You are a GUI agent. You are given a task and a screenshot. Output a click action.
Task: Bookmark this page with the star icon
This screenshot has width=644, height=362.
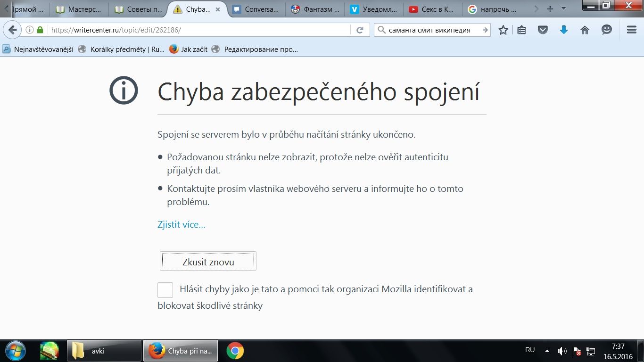(503, 30)
